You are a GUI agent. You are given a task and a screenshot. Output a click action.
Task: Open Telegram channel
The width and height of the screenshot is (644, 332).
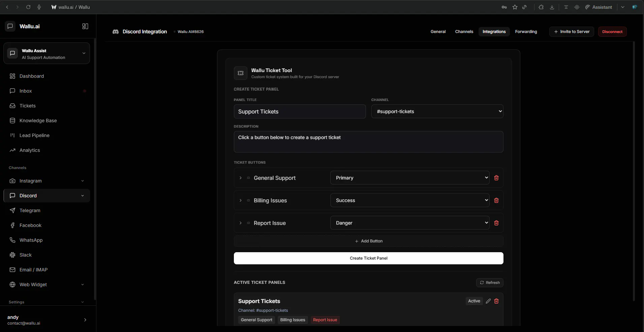pyautogui.click(x=47, y=210)
